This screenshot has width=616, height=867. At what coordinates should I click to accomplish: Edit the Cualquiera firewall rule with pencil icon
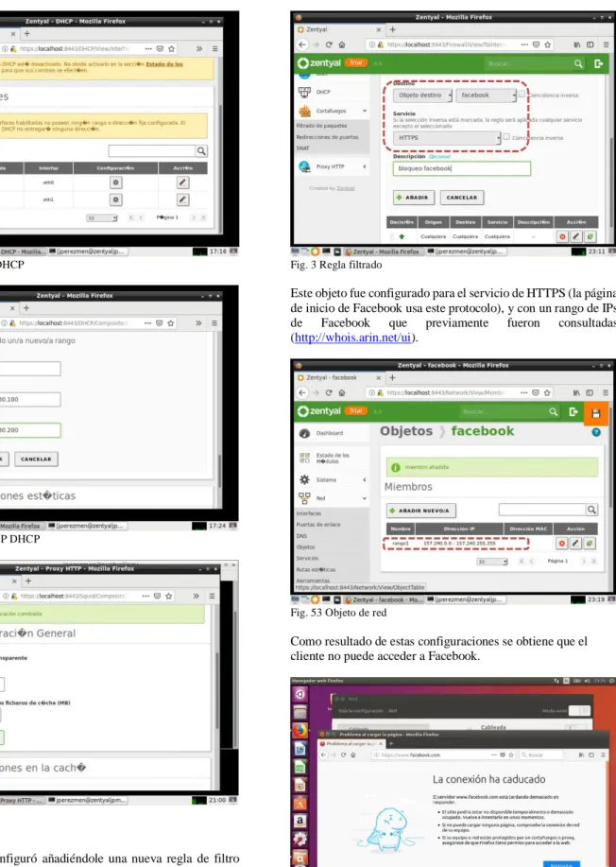click(x=575, y=236)
